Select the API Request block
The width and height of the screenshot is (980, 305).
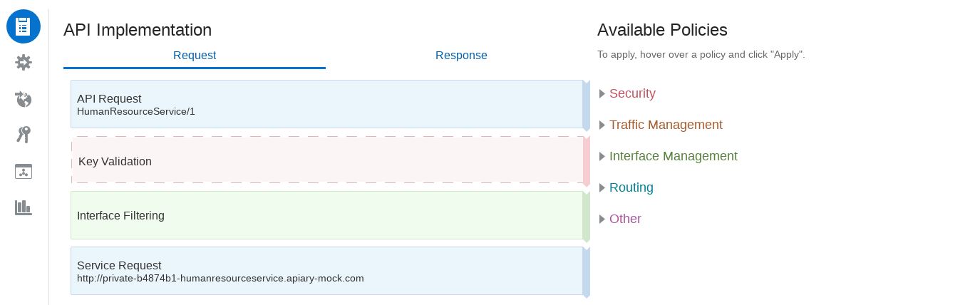pos(326,104)
